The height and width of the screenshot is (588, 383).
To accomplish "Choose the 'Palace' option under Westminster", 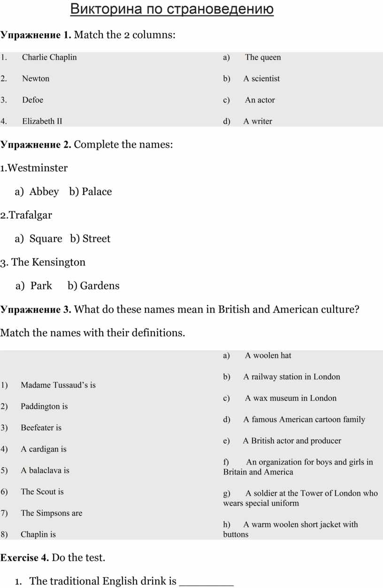I will click(97, 191).
